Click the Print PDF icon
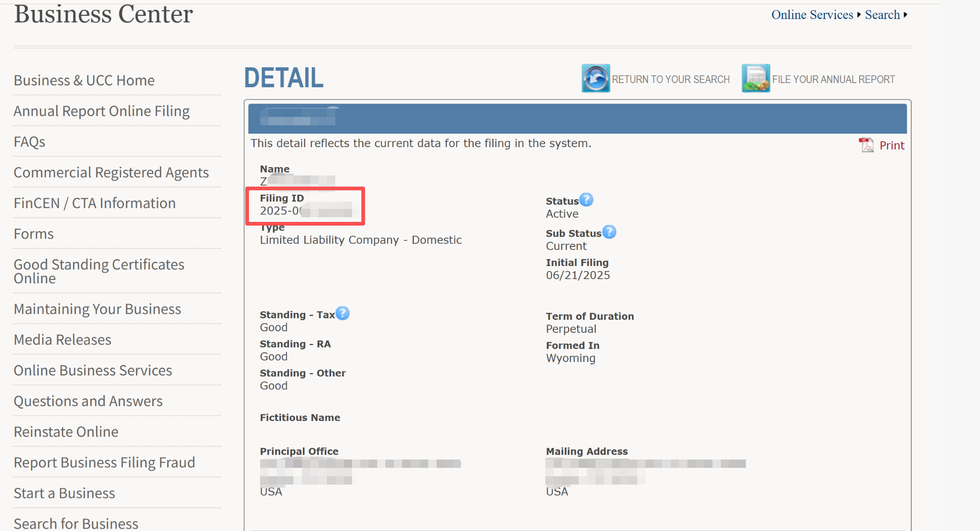The image size is (980, 531). 866,145
